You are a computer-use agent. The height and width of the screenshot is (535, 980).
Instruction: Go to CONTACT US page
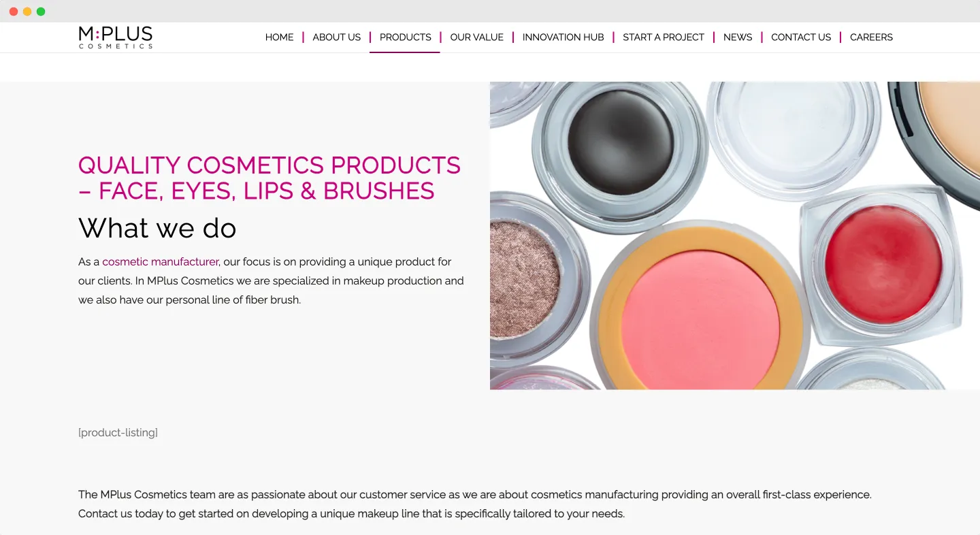pyautogui.click(x=801, y=37)
